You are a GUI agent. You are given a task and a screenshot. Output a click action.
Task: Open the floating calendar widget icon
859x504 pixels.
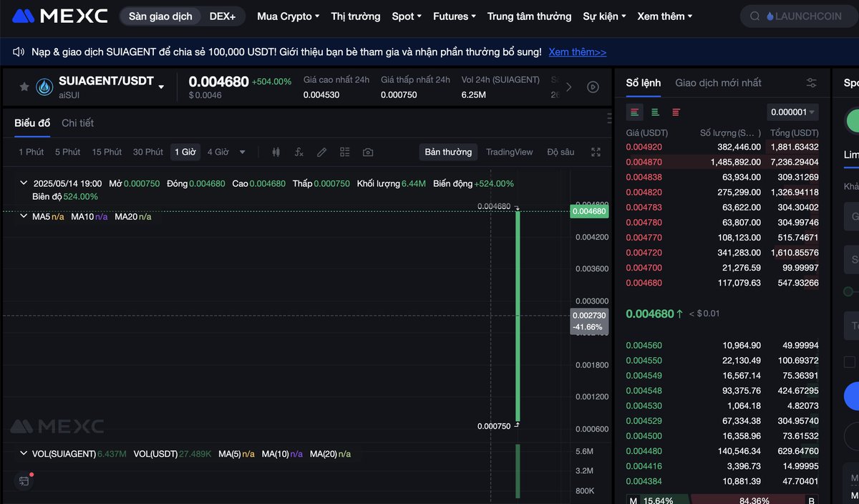(x=24, y=481)
